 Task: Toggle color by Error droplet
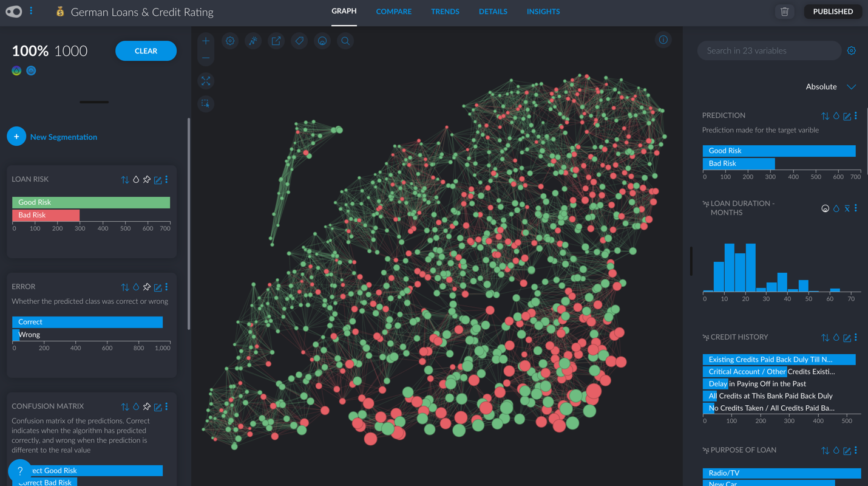click(x=136, y=287)
